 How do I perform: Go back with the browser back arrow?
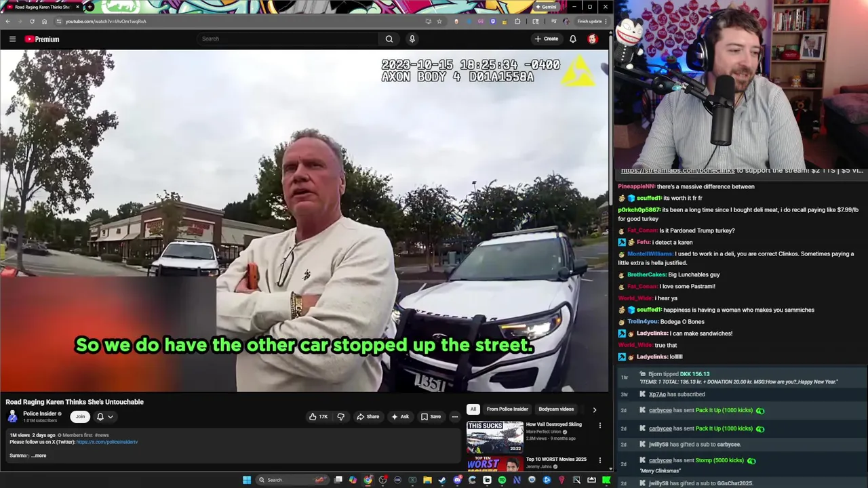pyautogui.click(x=8, y=21)
